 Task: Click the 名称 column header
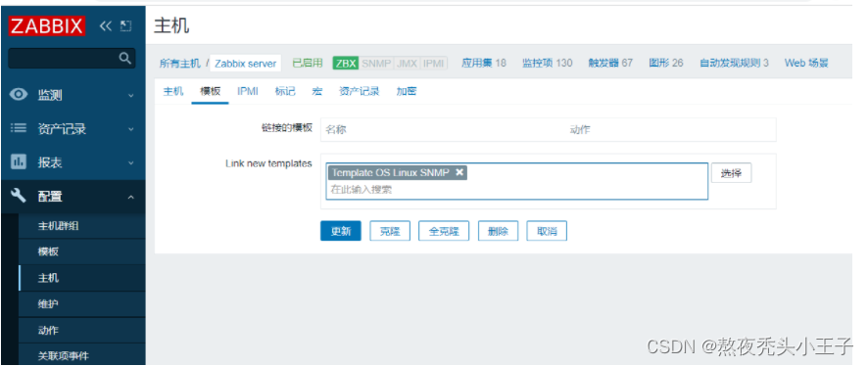(x=336, y=130)
